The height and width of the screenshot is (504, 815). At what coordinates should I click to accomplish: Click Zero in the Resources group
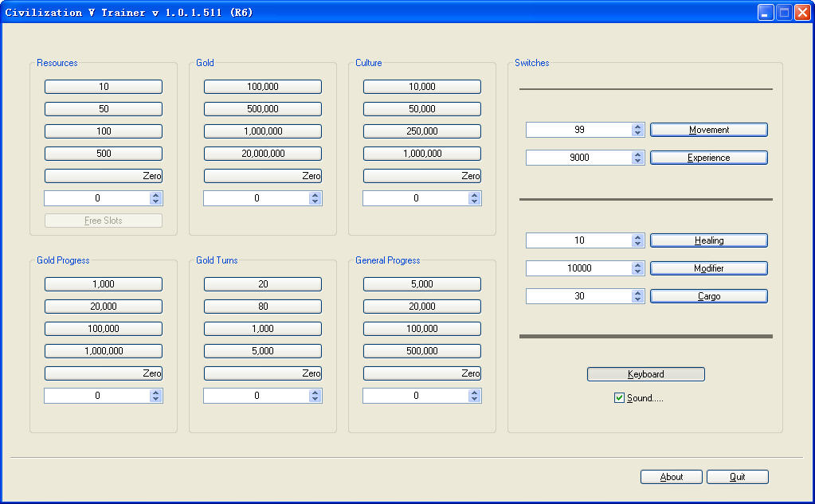(x=104, y=176)
